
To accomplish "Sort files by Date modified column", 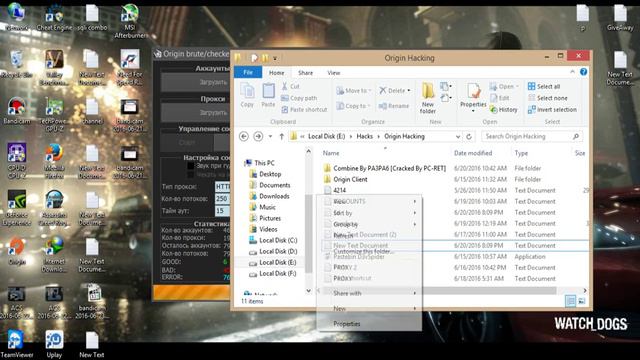I will click(x=473, y=153).
